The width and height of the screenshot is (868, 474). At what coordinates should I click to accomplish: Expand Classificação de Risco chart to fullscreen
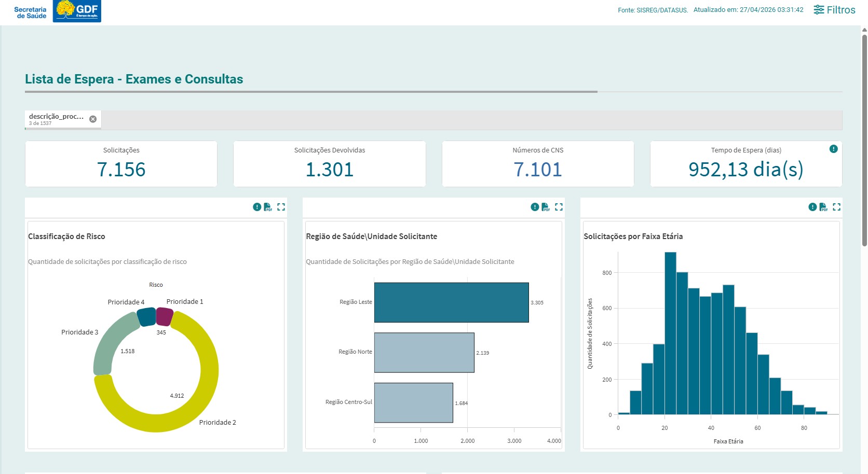click(x=281, y=207)
